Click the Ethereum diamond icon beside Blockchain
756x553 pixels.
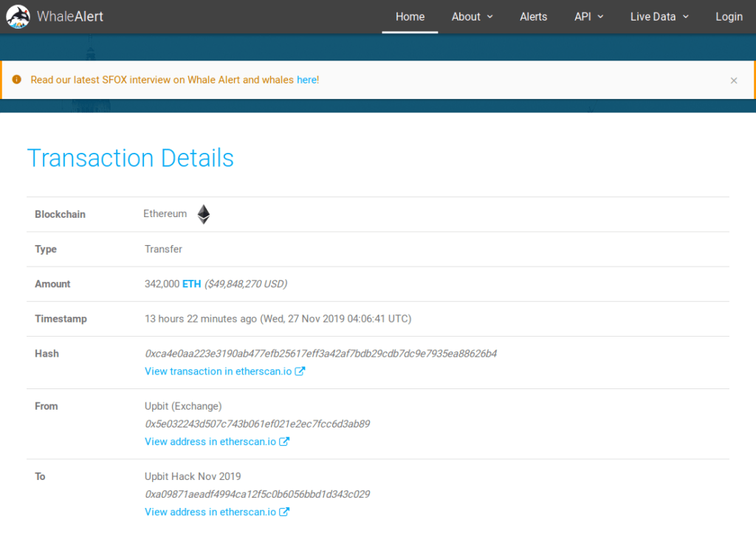click(203, 214)
